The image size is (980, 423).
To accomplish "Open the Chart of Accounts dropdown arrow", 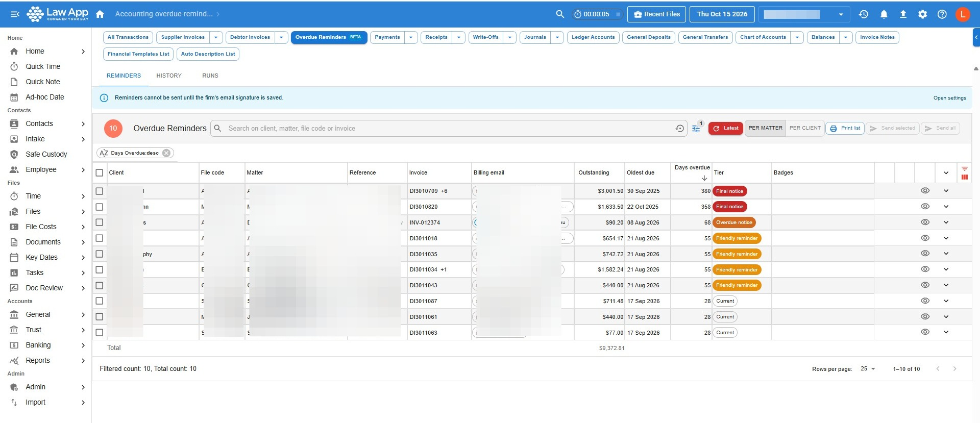I will point(797,37).
